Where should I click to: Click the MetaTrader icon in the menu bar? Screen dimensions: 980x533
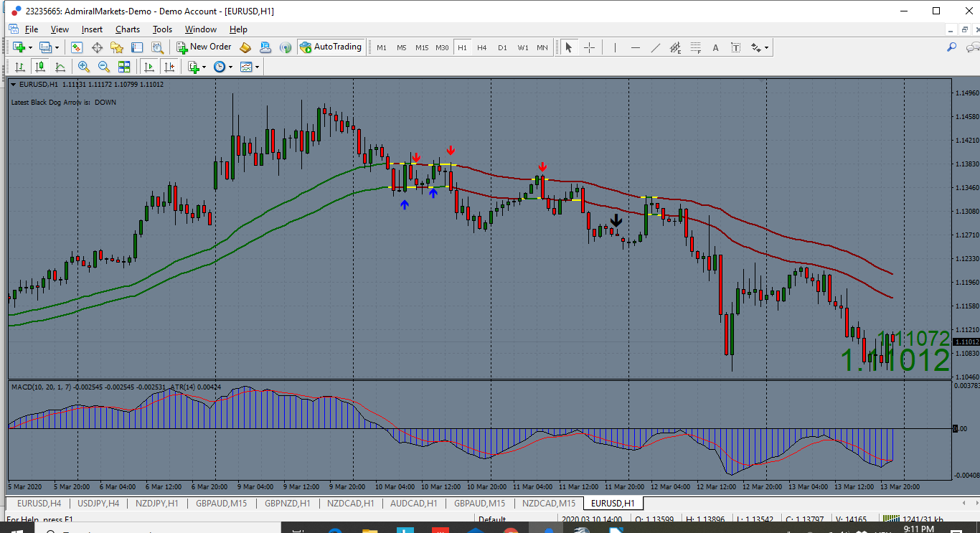pos(14,29)
